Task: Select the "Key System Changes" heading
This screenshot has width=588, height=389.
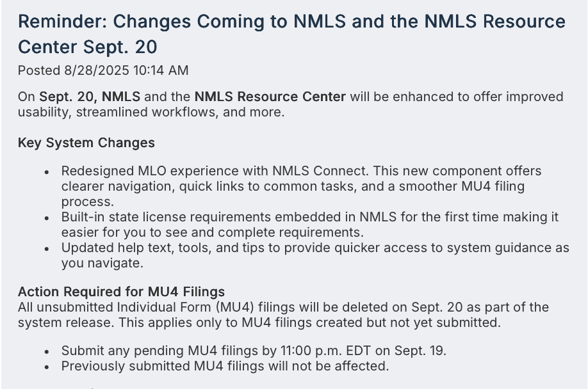Action: click(86, 143)
